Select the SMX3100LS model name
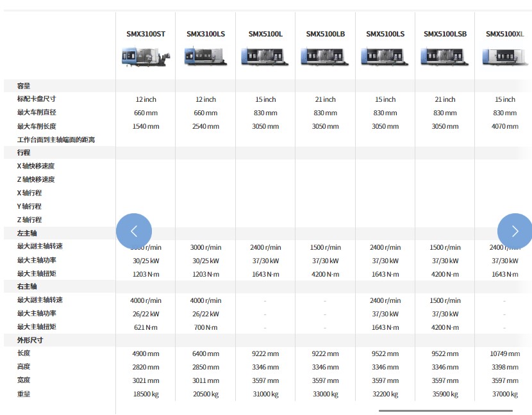Image resolution: width=532 pixels, height=415 pixels. click(x=206, y=34)
